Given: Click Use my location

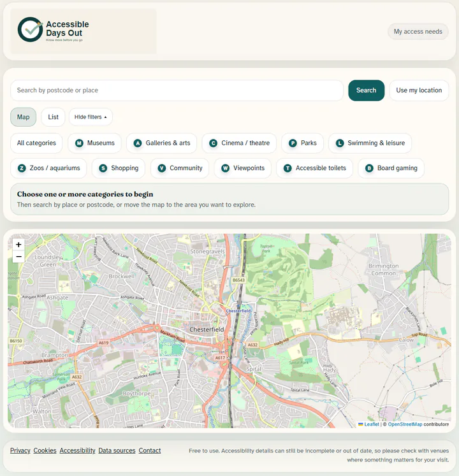Looking at the screenshot, I should [419, 90].
